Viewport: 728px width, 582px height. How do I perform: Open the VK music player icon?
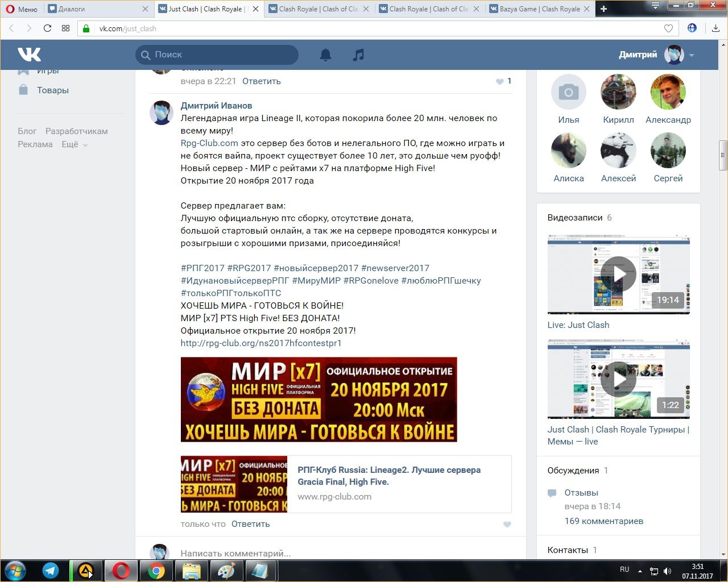(358, 55)
